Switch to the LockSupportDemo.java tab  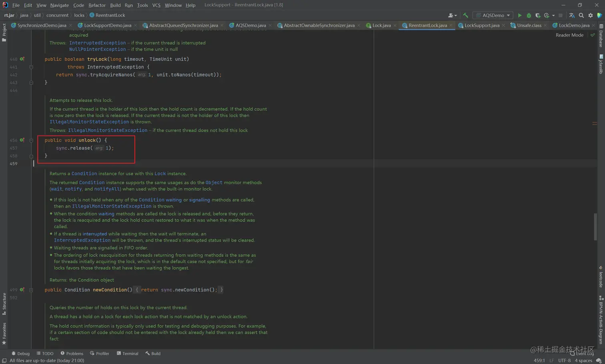[108, 25]
